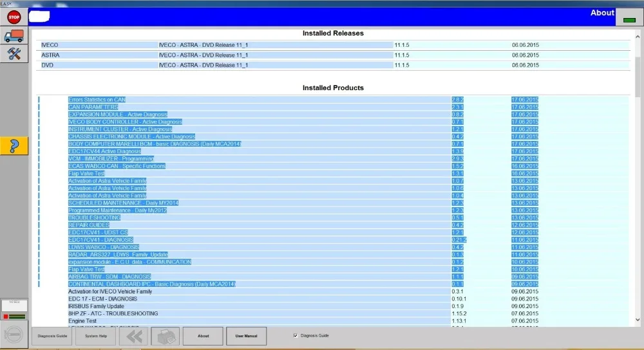Select 'EDC17CV41 - UDST CS' entry
644x350 pixels.
[x=98, y=233]
